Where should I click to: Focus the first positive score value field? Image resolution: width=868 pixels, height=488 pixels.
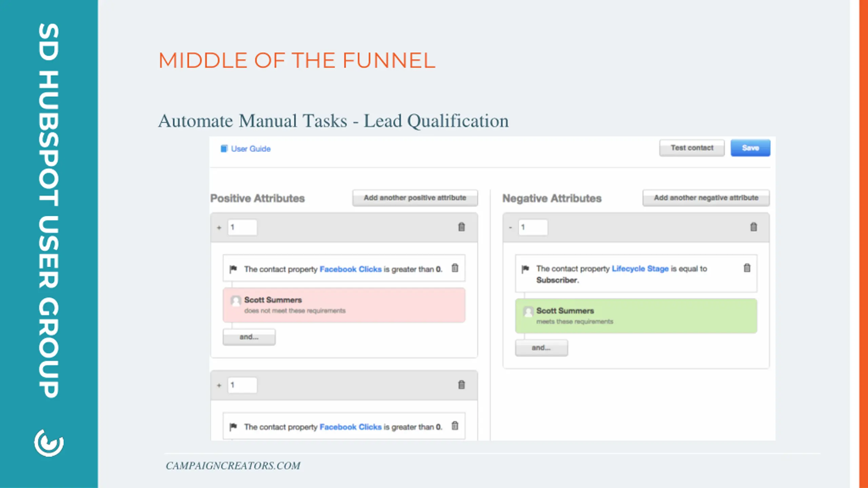[242, 227]
